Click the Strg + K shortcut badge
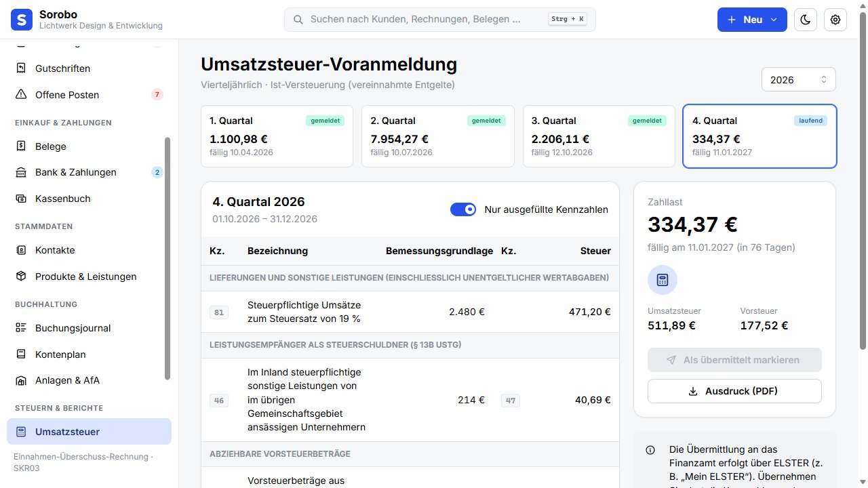Image resolution: width=868 pixels, height=488 pixels. [x=568, y=20]
